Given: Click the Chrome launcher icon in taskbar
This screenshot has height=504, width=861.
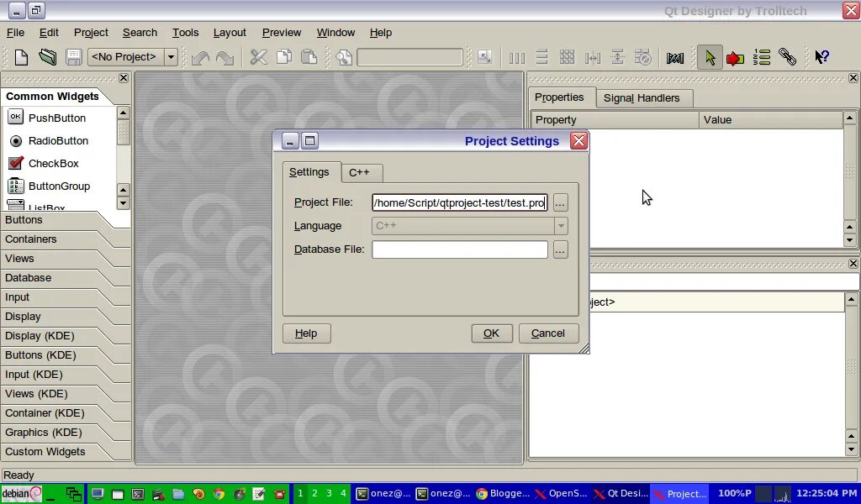Looking at the screenshot, I should point(219,494).
